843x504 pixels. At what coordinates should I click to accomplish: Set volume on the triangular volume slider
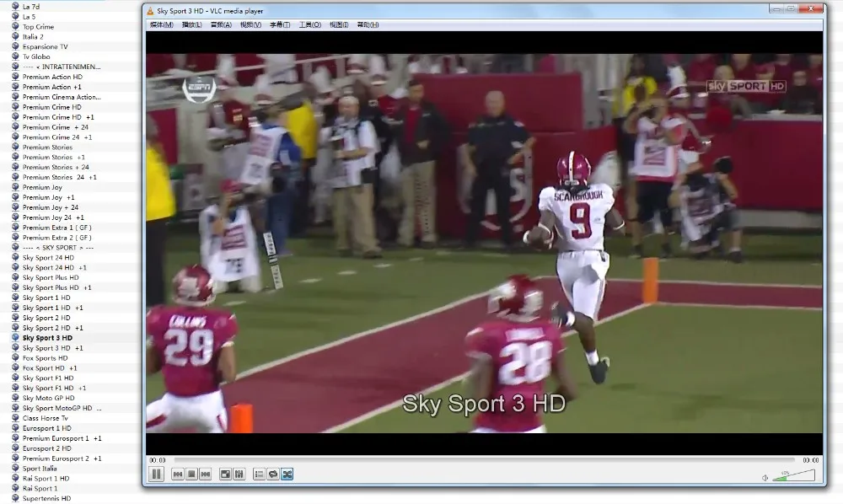pyautogui.click(x=793, y=475)
